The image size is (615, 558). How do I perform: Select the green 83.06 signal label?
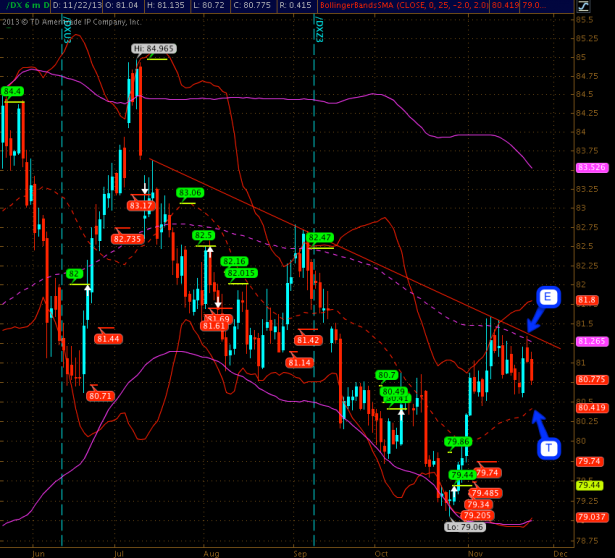pos(189,192)
